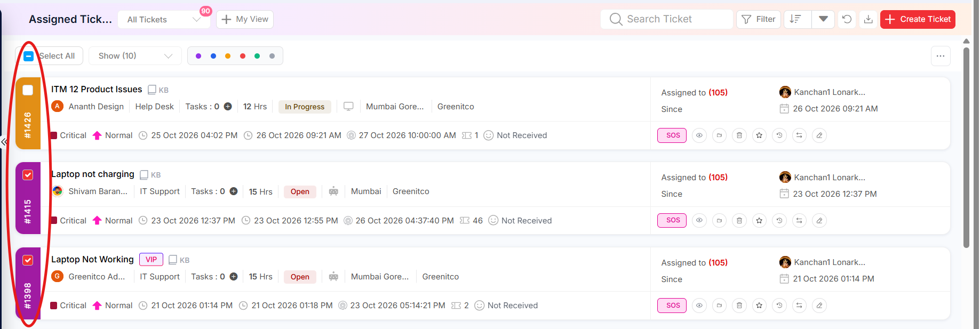
Task: View ticket ITM 12 Product Issues eye icon
Action: [x=699, y=135]
